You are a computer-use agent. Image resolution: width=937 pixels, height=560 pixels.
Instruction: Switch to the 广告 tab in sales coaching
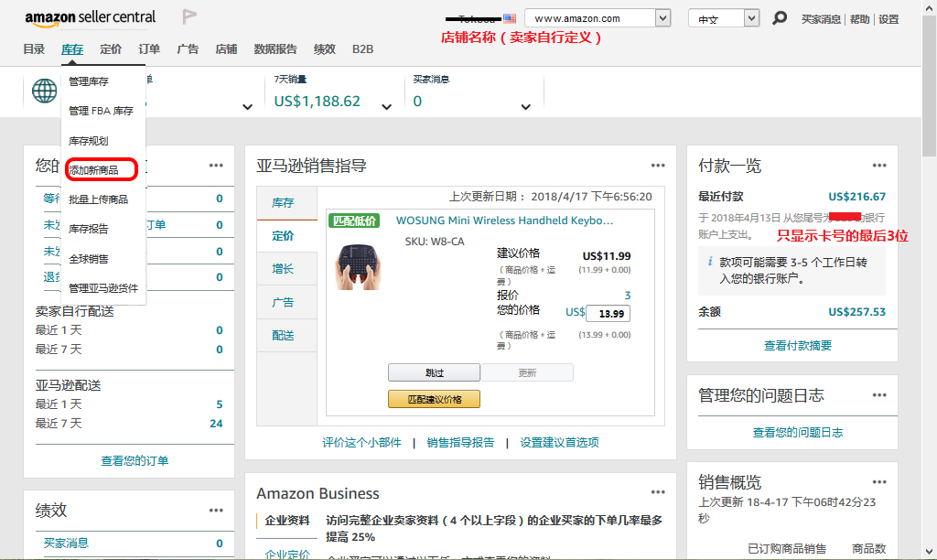[x=286, y=302]
